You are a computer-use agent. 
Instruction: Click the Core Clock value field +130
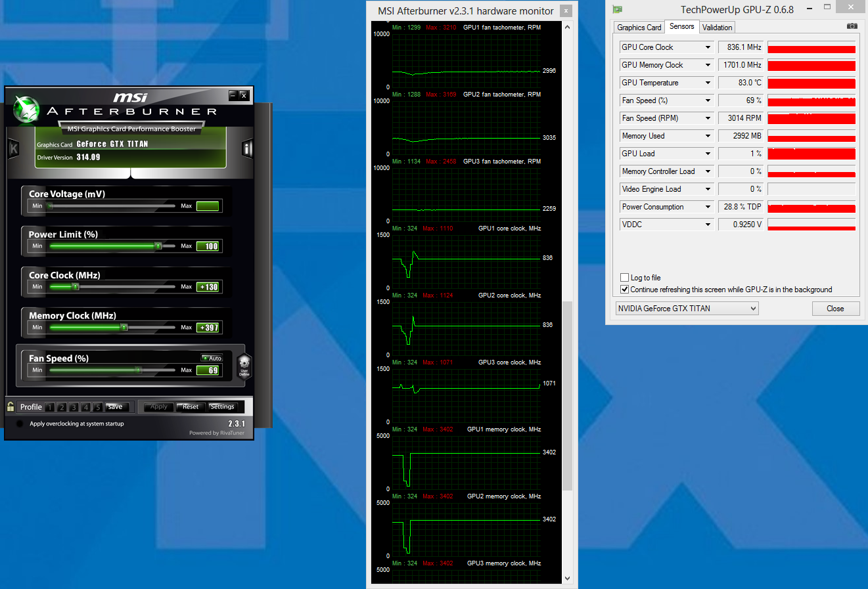click(208, 287)
